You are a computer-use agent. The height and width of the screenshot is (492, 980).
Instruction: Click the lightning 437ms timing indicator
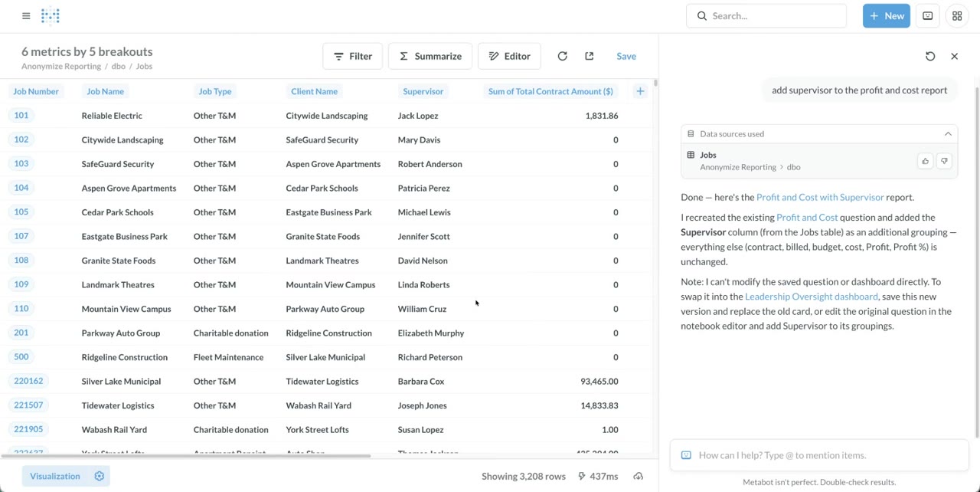[598, 476]
